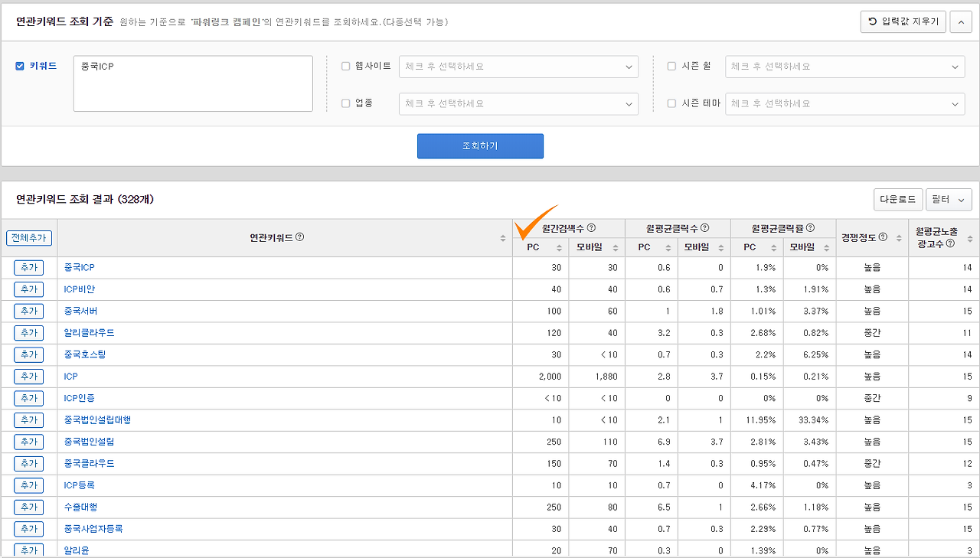This screenshot has height=558, width=980.
Task: Open the help icon beside 월간검색수
Action: [592, 227]
